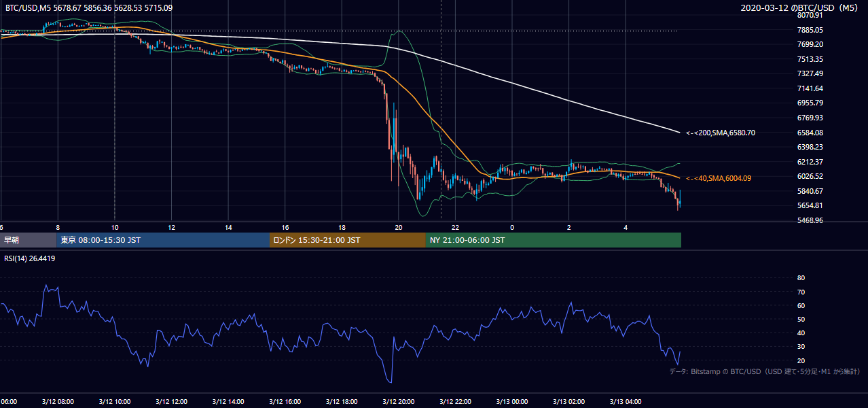The width and height of the screenshot is (868, 408).
Task: Click RSI scale value 40
Action: 801,333
